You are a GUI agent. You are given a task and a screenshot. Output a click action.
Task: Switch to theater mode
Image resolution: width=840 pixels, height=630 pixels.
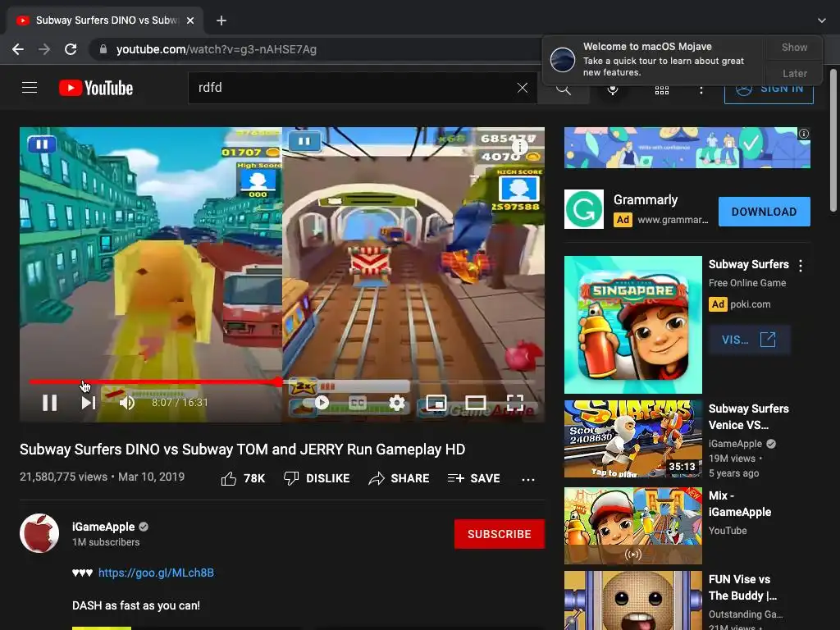tap(475, 402)
